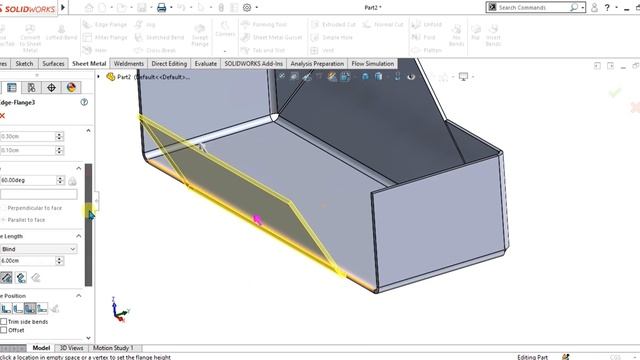Click the user login icon
Screen dimensions: 640x360
(595, 7)
